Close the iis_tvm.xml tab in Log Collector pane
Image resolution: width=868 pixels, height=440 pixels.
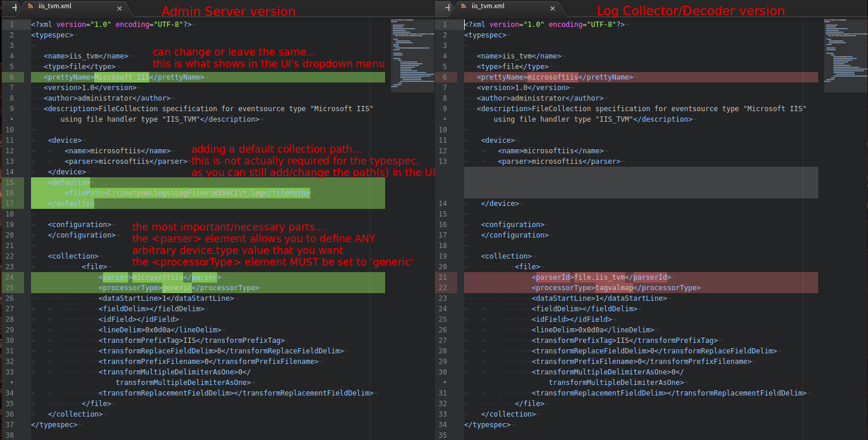click(x=553, y=8)
